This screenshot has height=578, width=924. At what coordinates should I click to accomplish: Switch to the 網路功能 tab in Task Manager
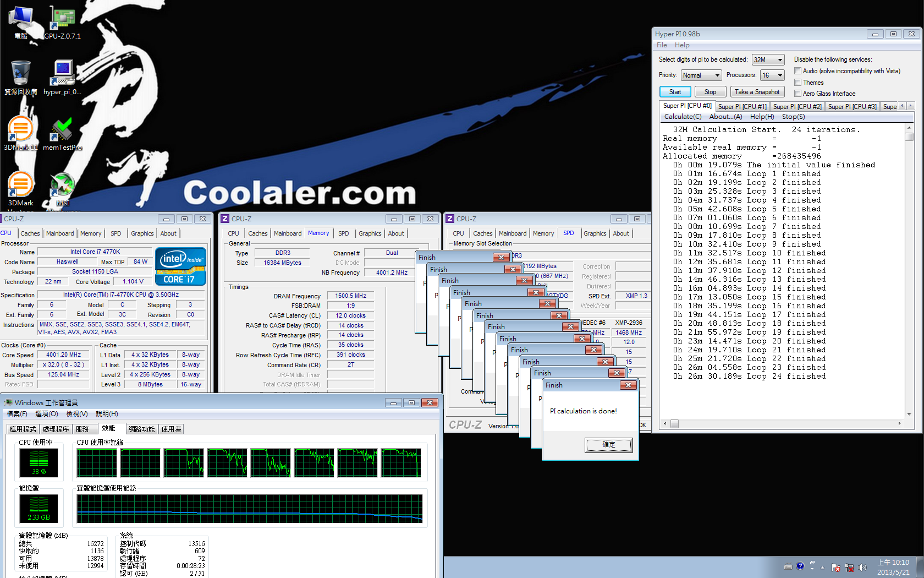pyautogui.click(x=141, y=429)
